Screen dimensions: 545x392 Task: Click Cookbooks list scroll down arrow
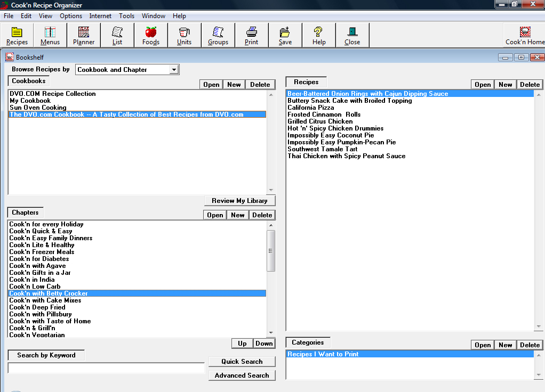[x=271, y=190]
